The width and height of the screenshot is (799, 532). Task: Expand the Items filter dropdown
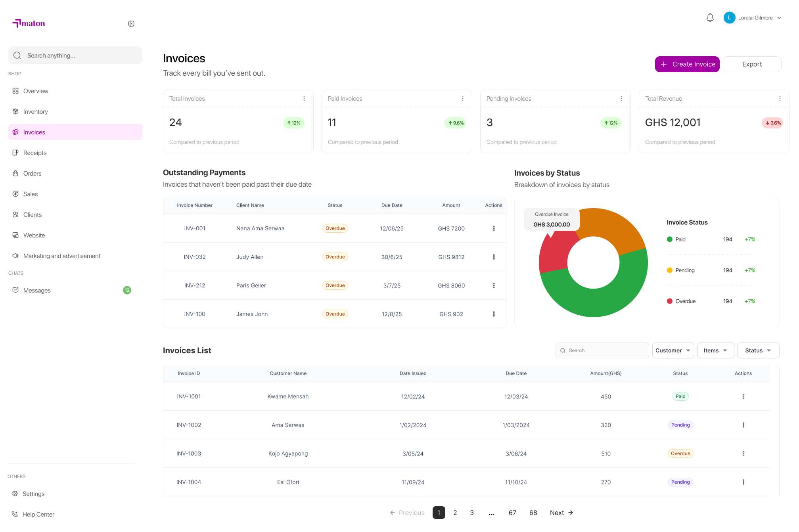coord(716,350)
